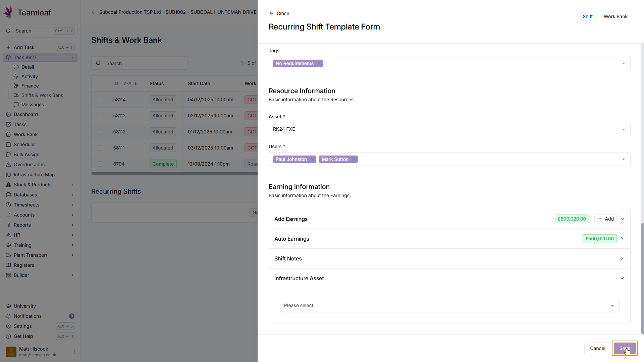The image size is (644, 362).
Task: Open the Scheduler calendar icon
Action: coord(8,144)
